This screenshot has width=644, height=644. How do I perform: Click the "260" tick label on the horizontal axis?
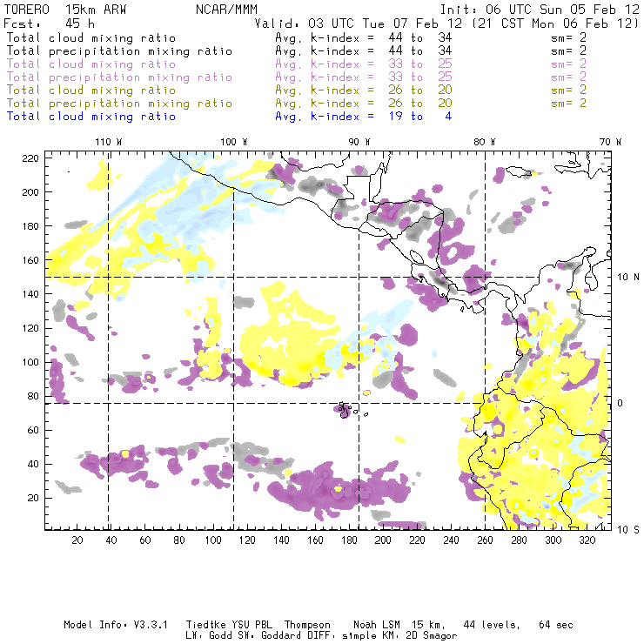[485, 540]
